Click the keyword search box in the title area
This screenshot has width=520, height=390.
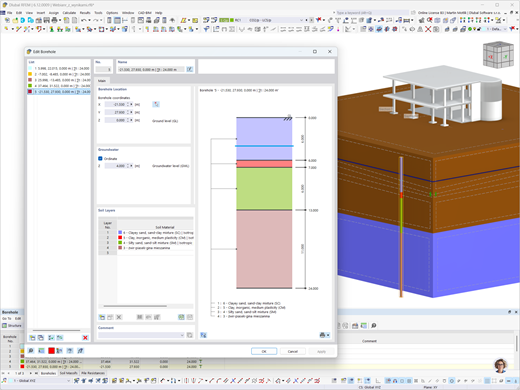tap(372, 13)
